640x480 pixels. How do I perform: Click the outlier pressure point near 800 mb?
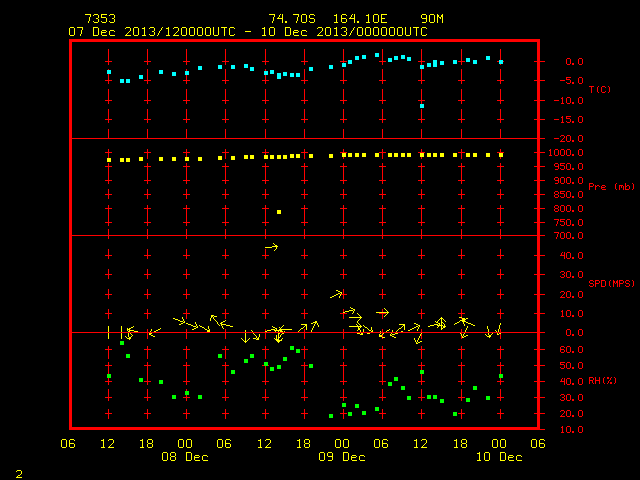point(279,212)
